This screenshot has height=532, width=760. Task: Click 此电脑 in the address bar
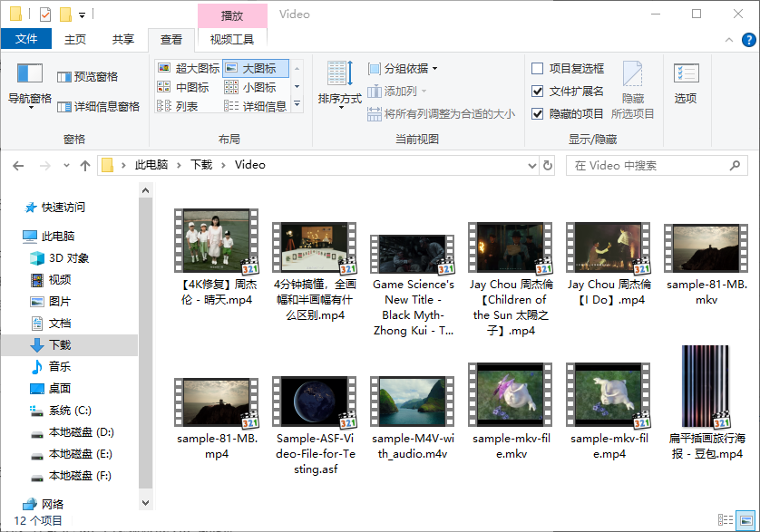tap(151, 165)
